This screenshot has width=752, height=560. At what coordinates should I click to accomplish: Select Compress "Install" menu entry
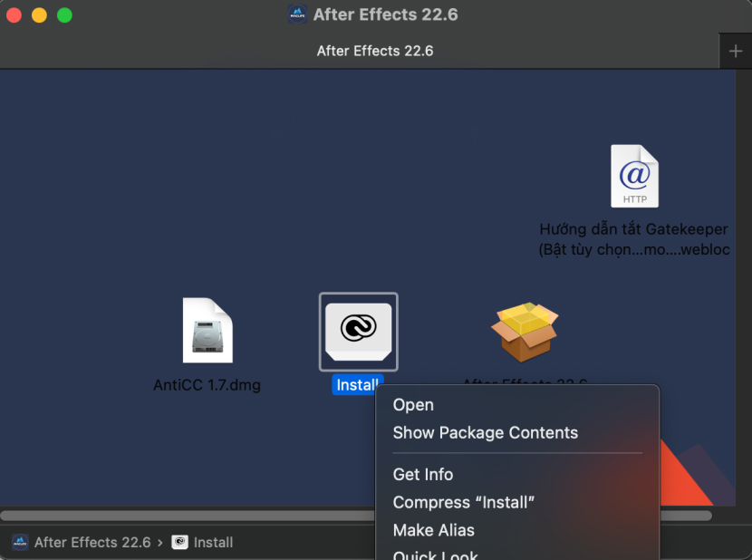click(463, 502)
